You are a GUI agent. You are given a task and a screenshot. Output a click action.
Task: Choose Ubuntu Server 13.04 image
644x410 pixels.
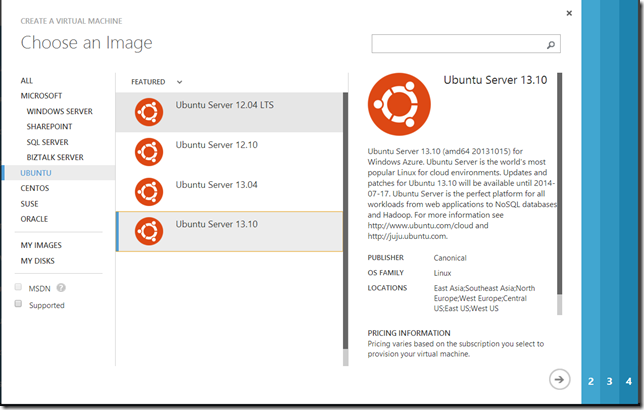coord(229,191)
